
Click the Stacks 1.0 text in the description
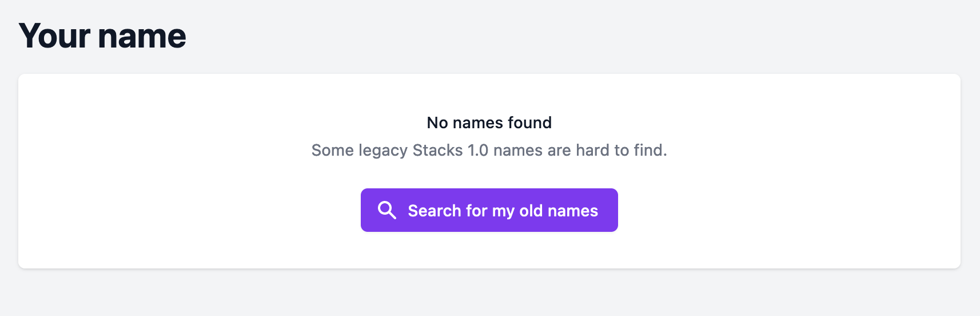tap(451, 150)
